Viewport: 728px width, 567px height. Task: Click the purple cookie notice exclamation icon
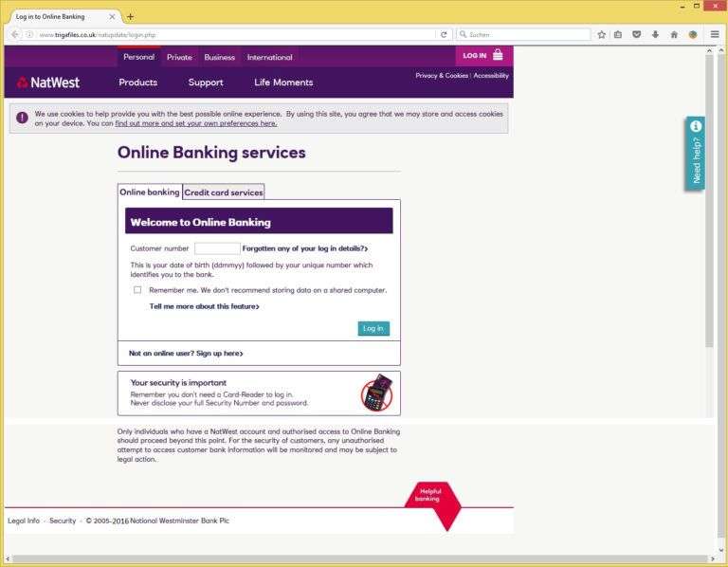pyautogui.click(x=22, y=118)
